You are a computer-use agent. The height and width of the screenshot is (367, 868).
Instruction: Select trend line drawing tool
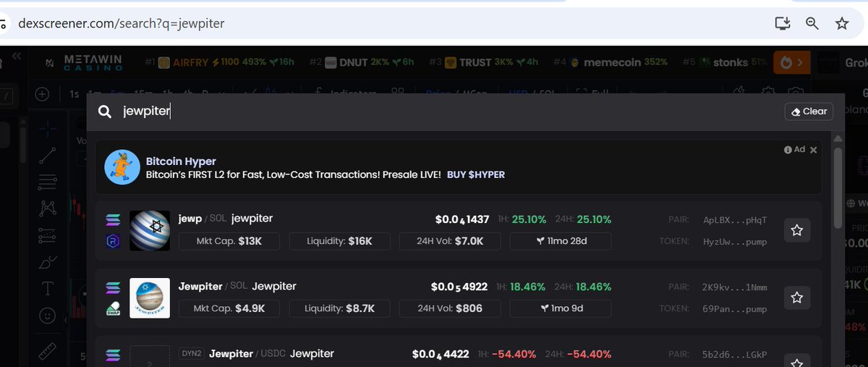[x=48, y=155]
